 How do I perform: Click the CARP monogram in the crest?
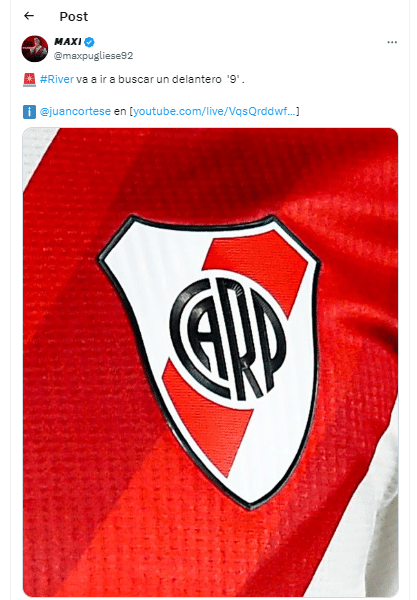tap(228, 339)
